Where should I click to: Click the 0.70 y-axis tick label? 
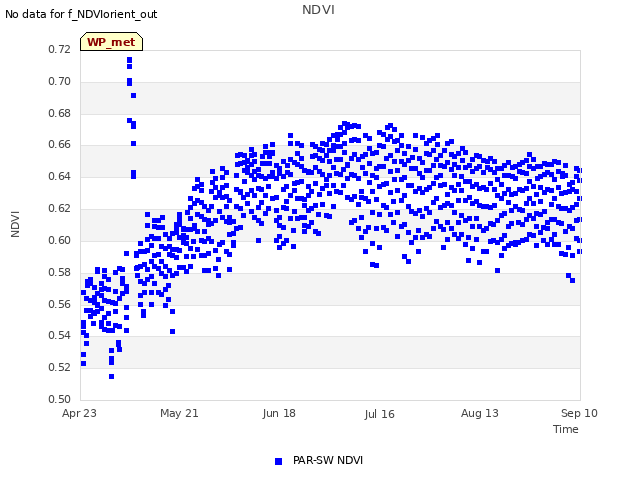pyautogui.click(x=60, y=81)
